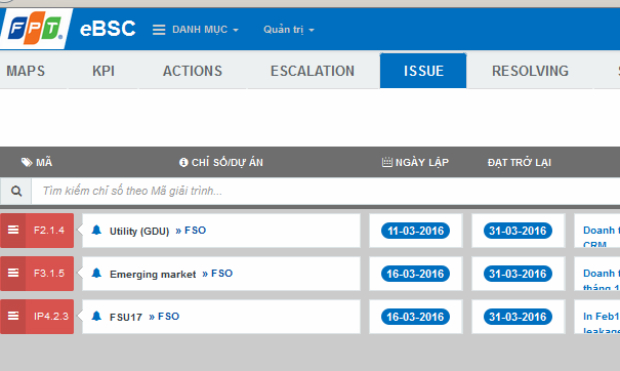
Task: Open the ESCALATION tab
Action: [312, 71]
